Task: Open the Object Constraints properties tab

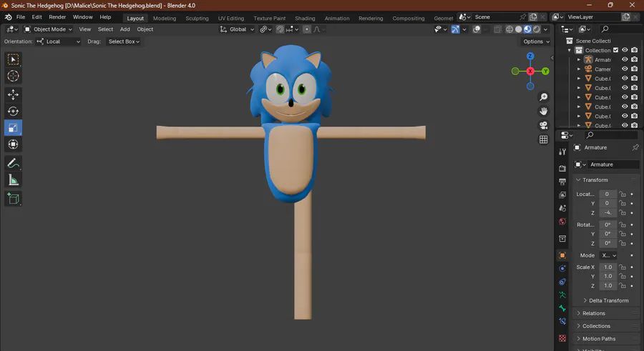Action: pos(562,282)
